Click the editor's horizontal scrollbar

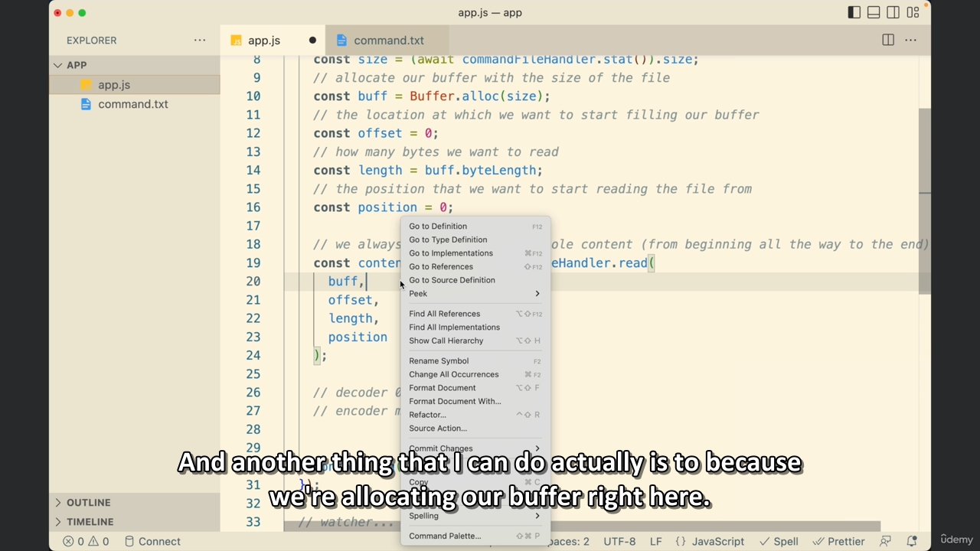pos(582,527)
